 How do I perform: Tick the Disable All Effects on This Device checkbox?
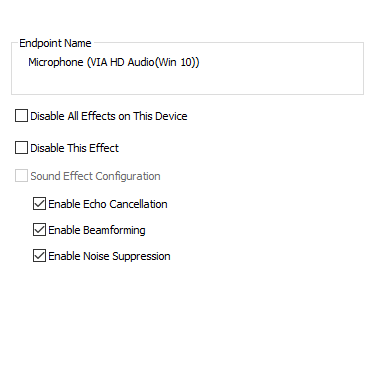point(21,116)
